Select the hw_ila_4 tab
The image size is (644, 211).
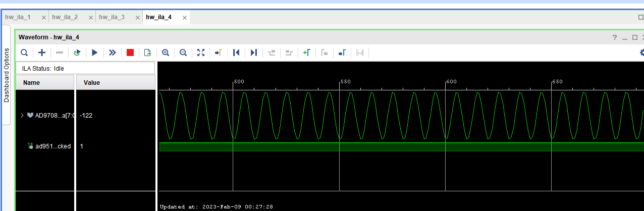(158, 17)
